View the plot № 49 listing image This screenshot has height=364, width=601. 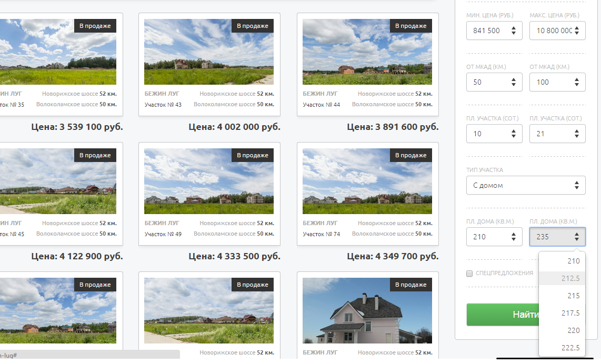(x=208, y=181)
